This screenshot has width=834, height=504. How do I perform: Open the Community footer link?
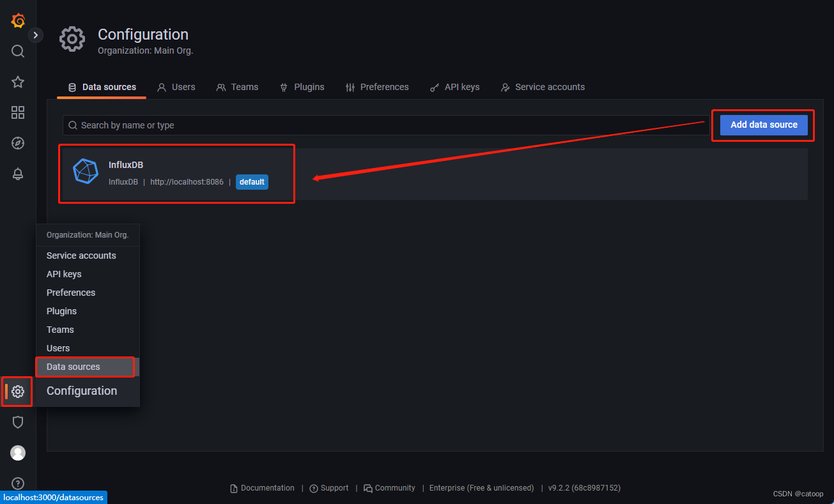[x=389, y=488]
